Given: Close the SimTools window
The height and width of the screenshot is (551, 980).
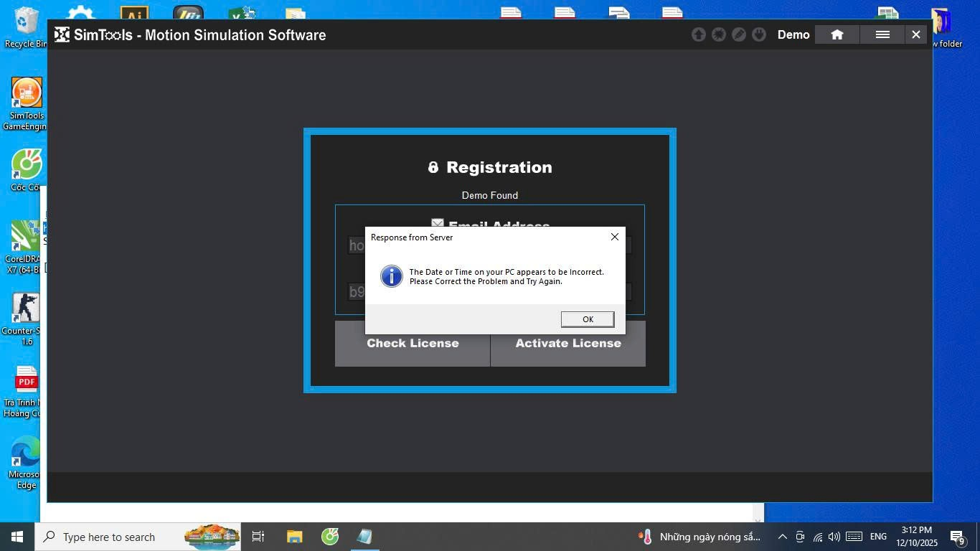Looking at the screenshot, I should (x=916, y=34).
